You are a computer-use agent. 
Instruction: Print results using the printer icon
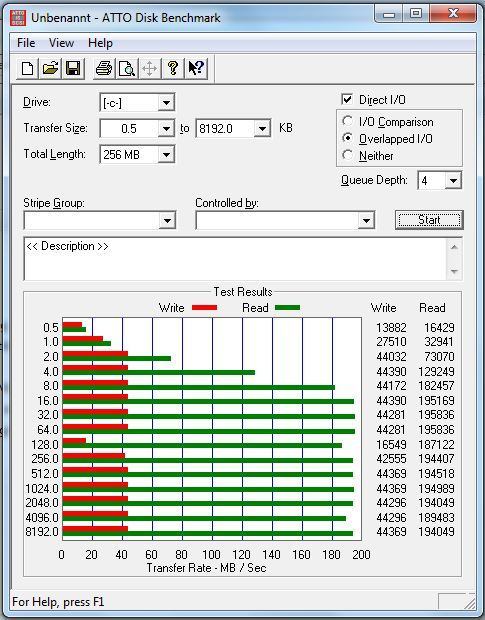(104, 68)
